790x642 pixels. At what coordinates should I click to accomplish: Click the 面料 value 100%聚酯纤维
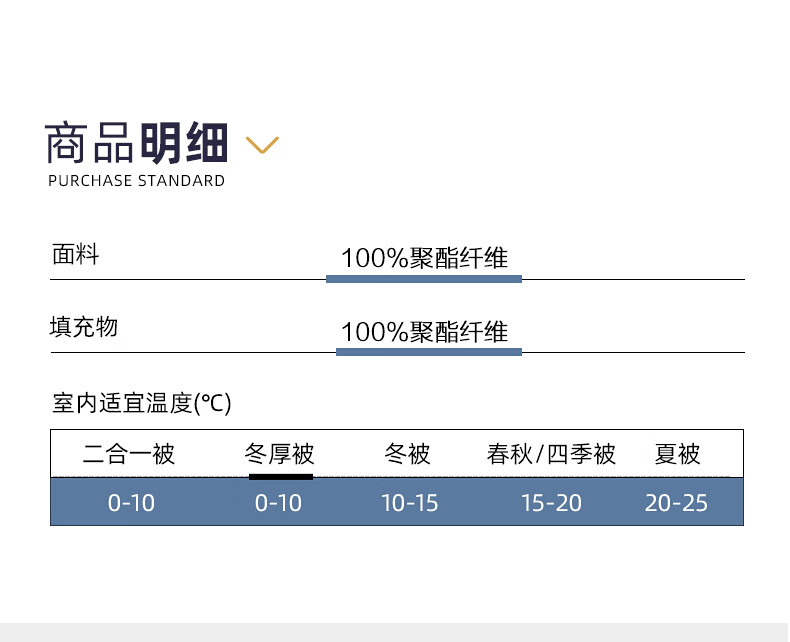pyautogui.click(x=424, y=258)
